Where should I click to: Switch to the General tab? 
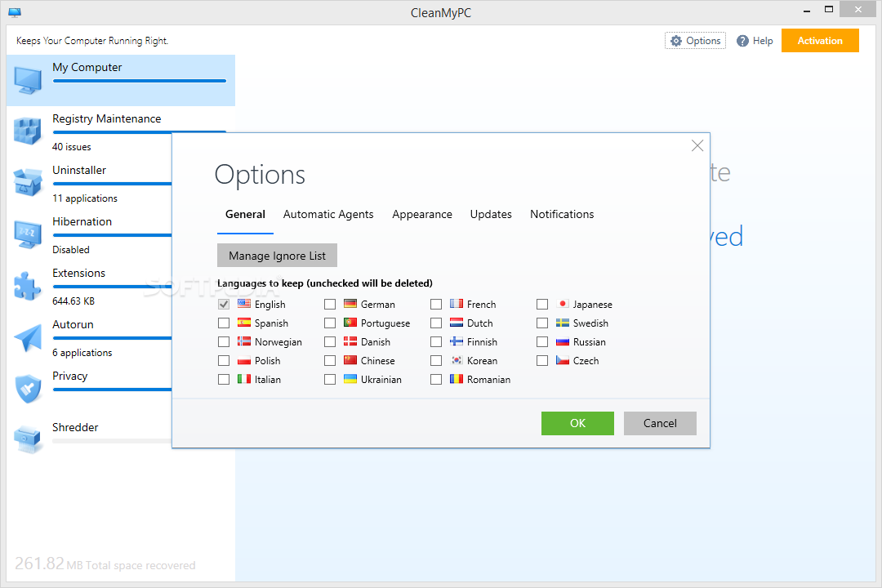pyautogui.click(x=245, y=215)
